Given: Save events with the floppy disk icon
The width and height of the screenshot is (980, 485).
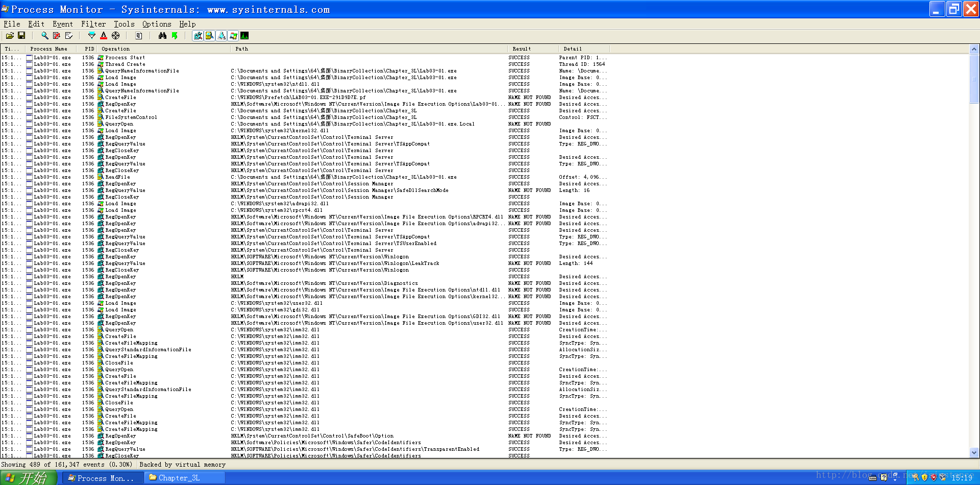Looking at the screenshot, I should pos(21,36).
